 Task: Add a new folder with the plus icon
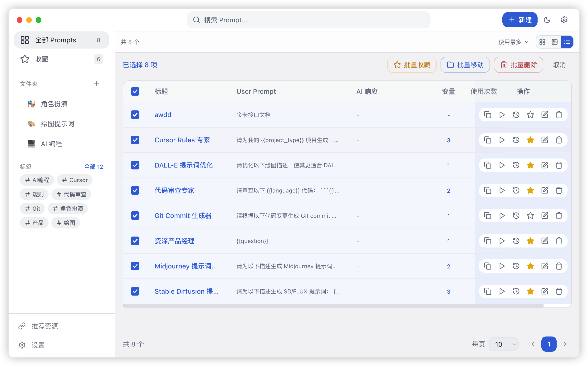[96, 84]
